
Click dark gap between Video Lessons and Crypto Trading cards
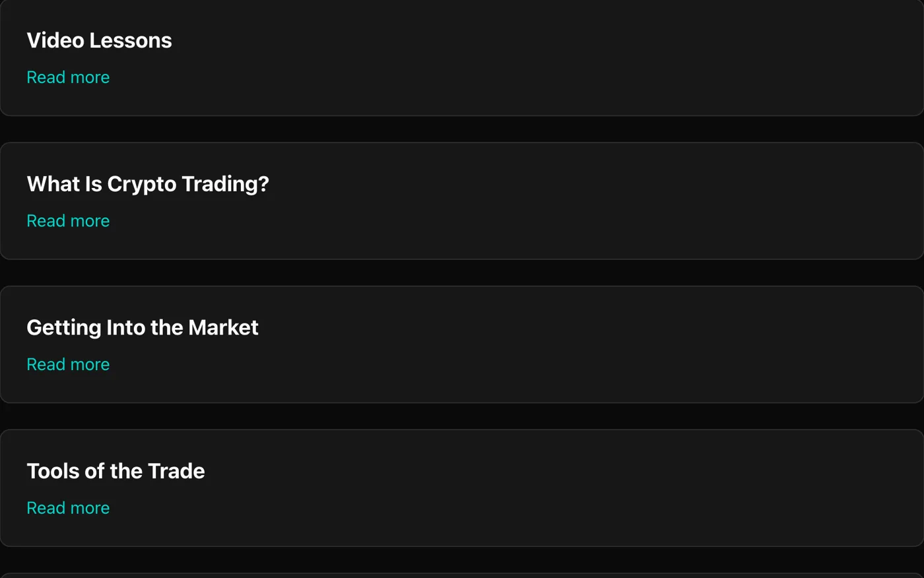point(462,129)
